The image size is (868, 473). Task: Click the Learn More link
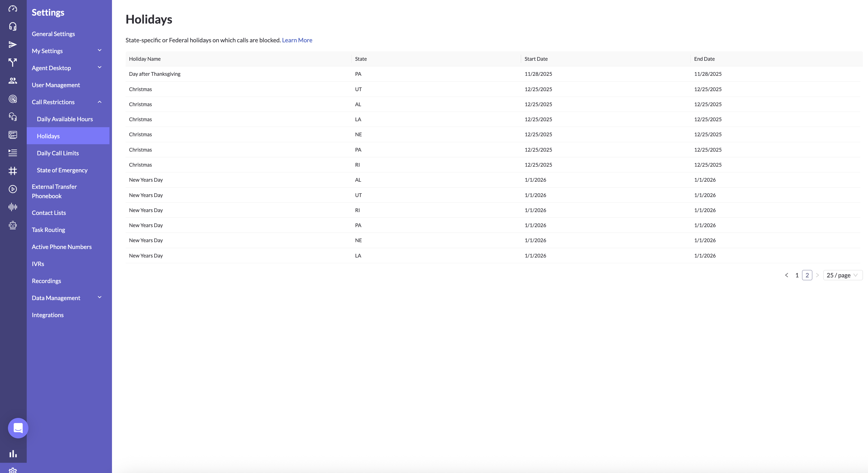pyautogui.click(x=297, y=40)
